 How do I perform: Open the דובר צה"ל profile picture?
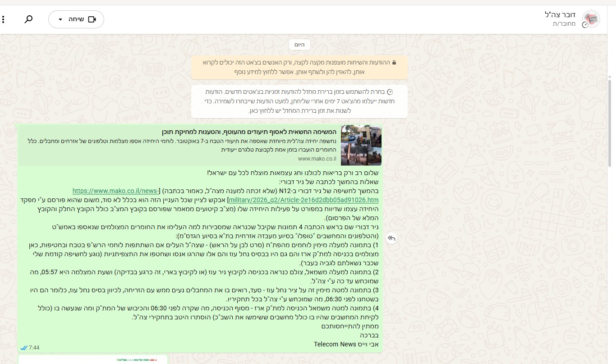[x=591, y=19]
